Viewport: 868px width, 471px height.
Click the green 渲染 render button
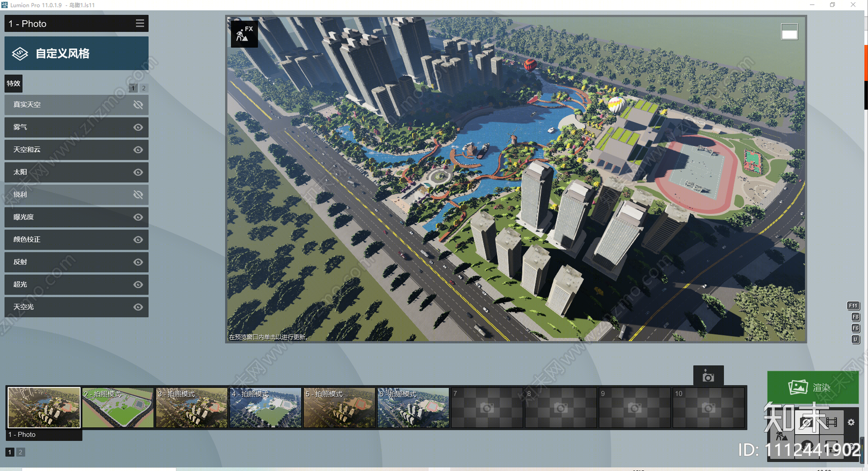click(x=813, y=387)
